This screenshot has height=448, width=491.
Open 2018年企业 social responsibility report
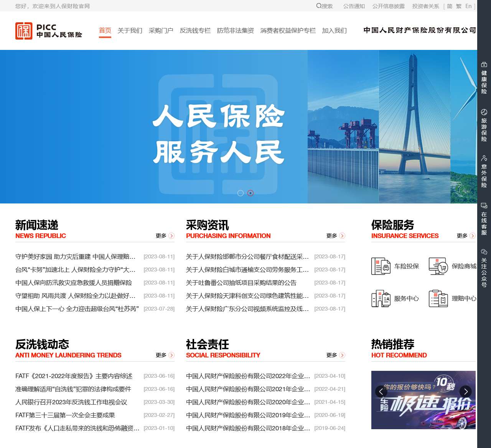coord(248,428)
